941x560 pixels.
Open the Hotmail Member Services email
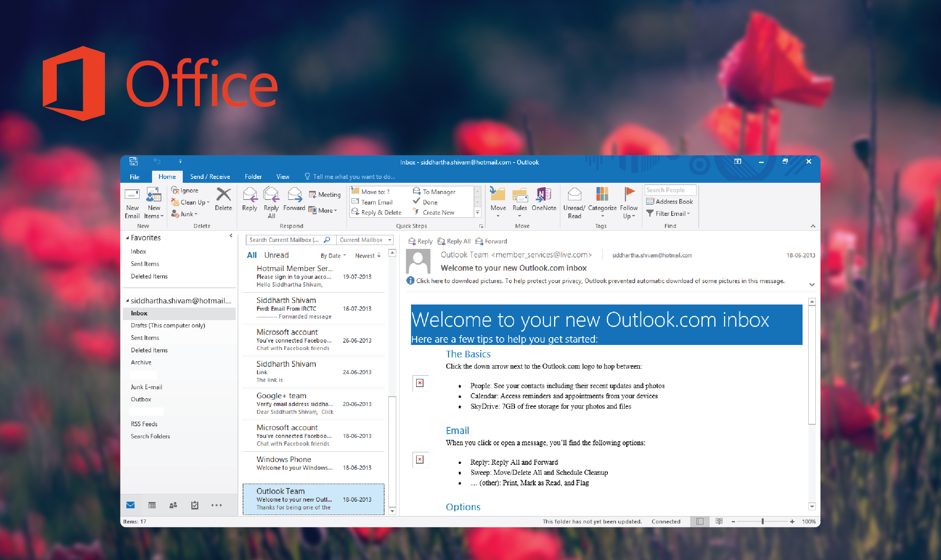[313, 276]
